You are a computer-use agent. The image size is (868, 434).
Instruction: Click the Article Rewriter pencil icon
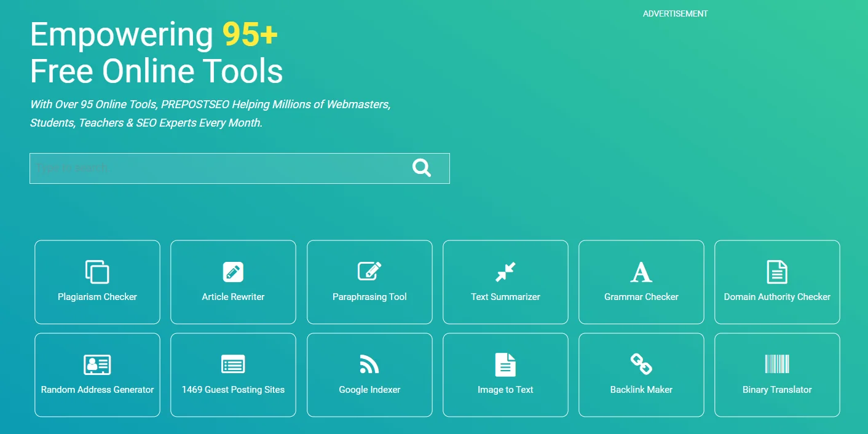(x=233, y=272)
